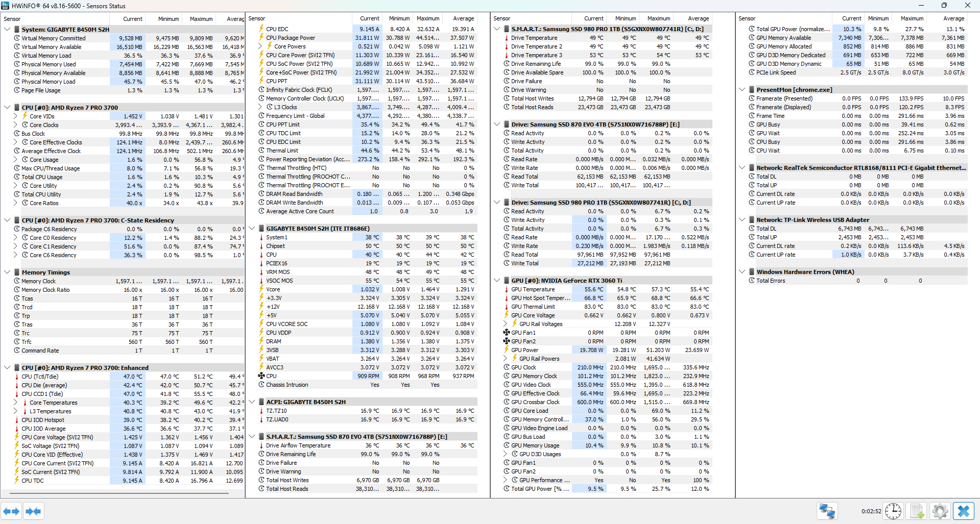Viewport: 980px width, 524px height.
Task: Close sensors with blue X button
Action: click(x=964, y=511)
